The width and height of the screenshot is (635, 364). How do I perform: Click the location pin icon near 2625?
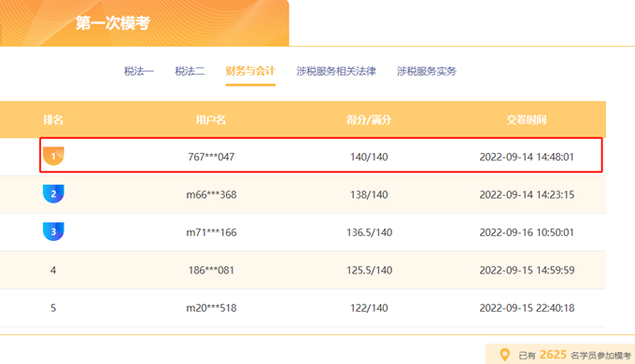[504, 355]
